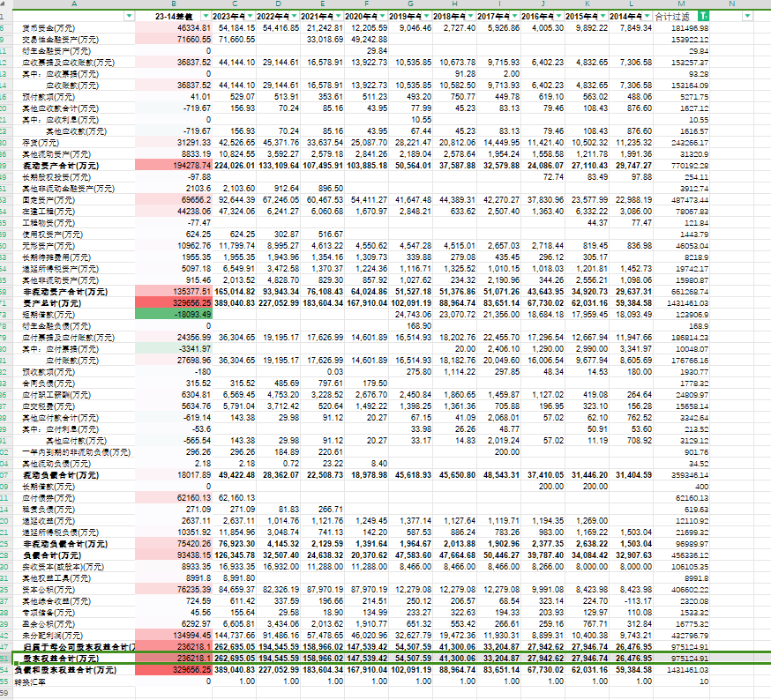Select the 资产总计(万元) label cell
The width and height of the screenshot is (771, 700).
74,303
